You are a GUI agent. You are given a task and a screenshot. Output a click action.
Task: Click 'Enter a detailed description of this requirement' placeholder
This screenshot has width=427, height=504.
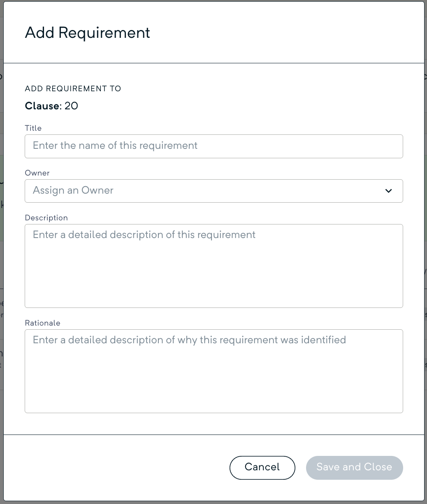tap(144, 235)
